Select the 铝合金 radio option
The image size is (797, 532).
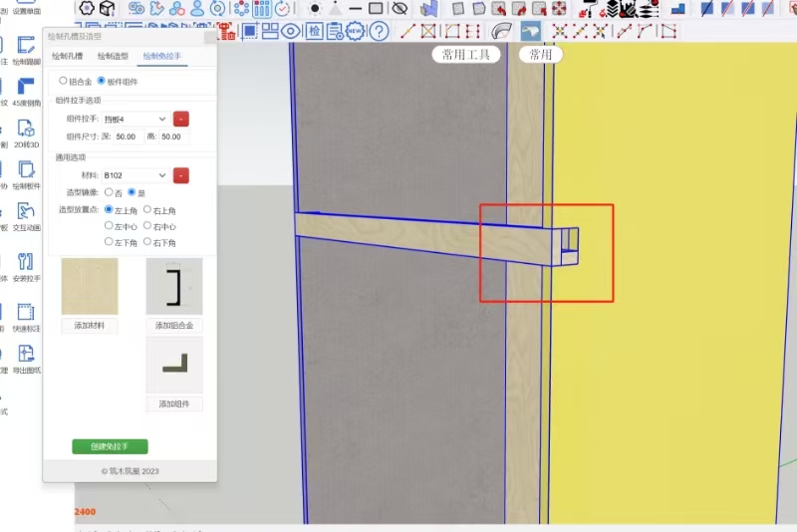click(64, 81)
